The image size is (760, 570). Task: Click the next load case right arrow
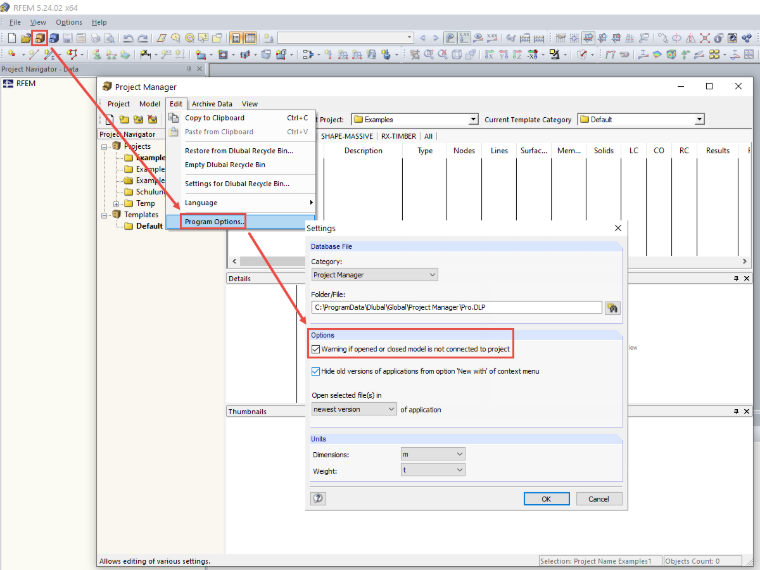(435, 38)
